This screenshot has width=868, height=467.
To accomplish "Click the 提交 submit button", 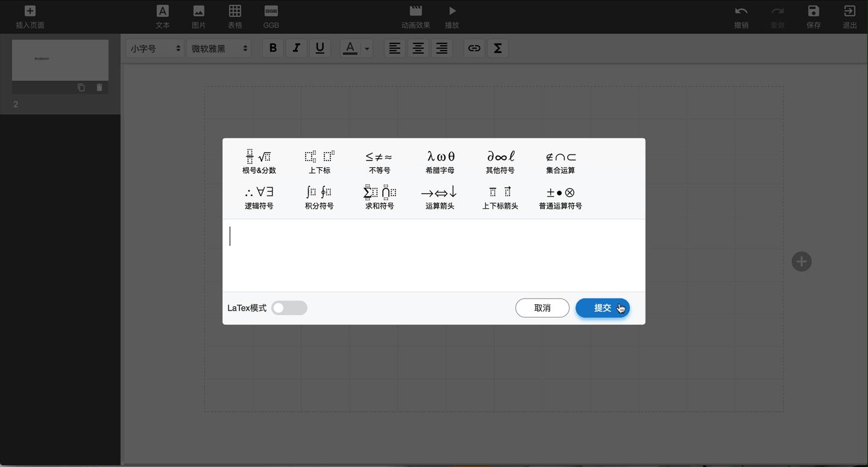I will 603,308.
